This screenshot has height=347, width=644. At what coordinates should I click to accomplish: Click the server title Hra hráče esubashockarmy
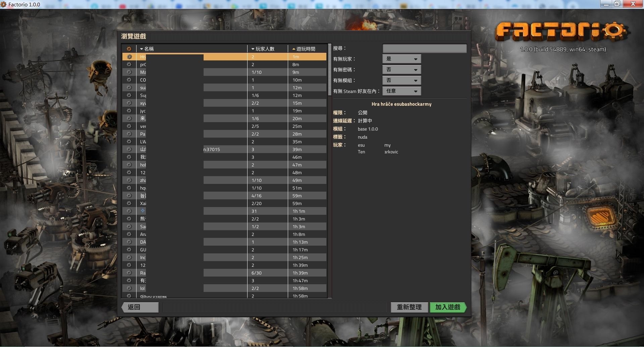[401, 104]
